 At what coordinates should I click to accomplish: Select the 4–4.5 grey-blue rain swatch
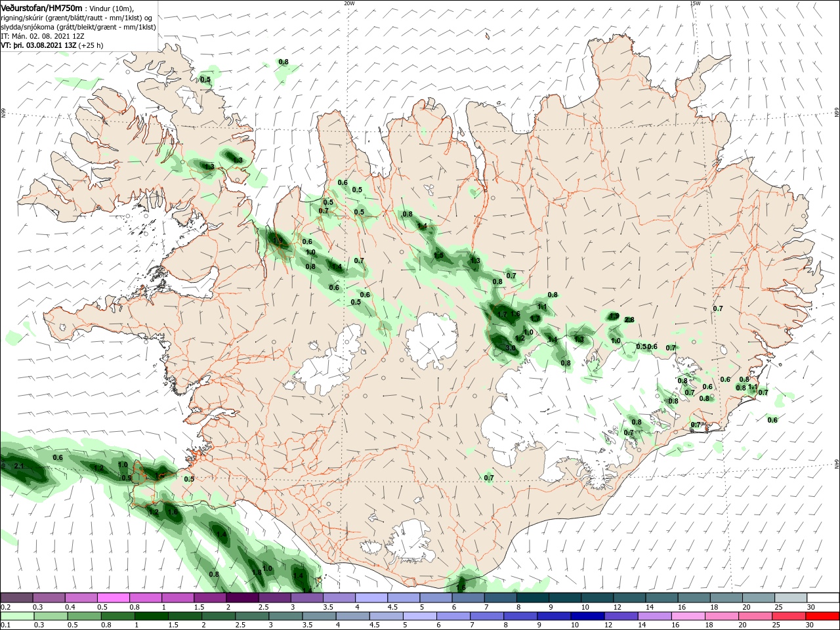click(x=354, y=616)
